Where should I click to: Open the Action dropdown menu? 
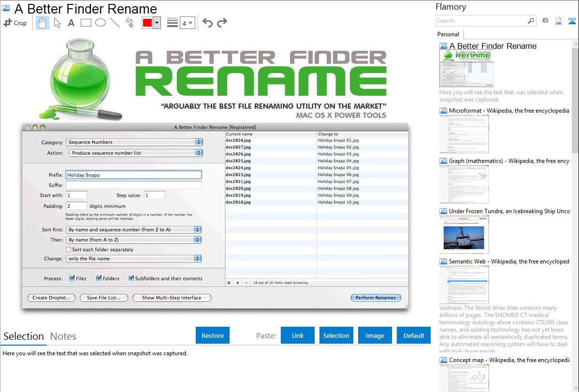pyautogui.click(x=136, y=153)
